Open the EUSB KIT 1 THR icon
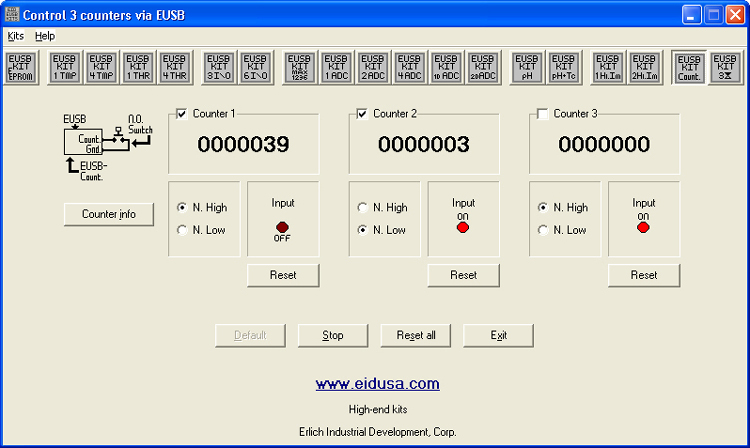The image size is (750, 448). 138,67
